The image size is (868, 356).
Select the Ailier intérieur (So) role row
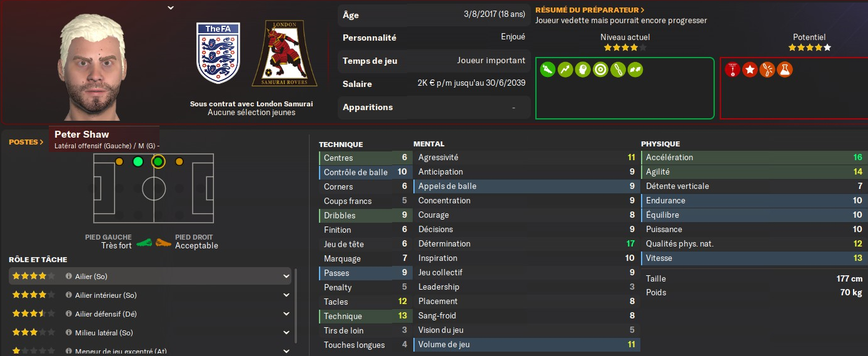[150, 295]
